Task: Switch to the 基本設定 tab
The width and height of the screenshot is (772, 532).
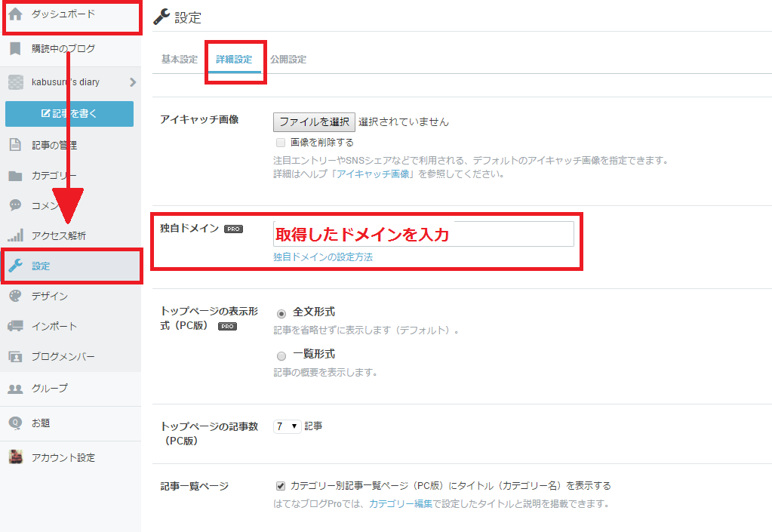Action: pos(180,60)
